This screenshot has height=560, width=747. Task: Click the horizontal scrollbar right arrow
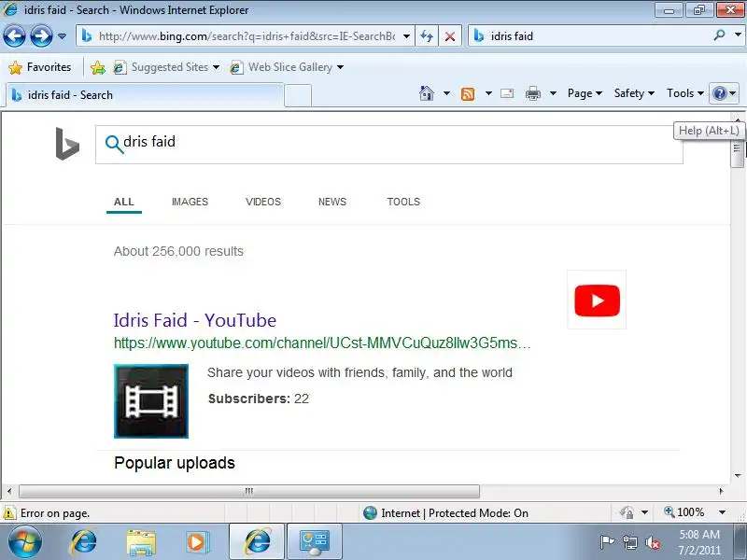[x=721, y=491]
